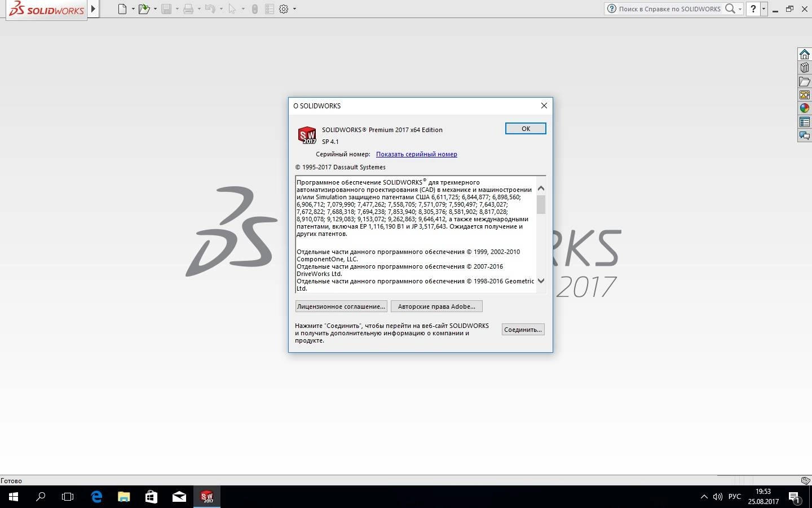Open the Windows Start menu

[x=14, y=497]
